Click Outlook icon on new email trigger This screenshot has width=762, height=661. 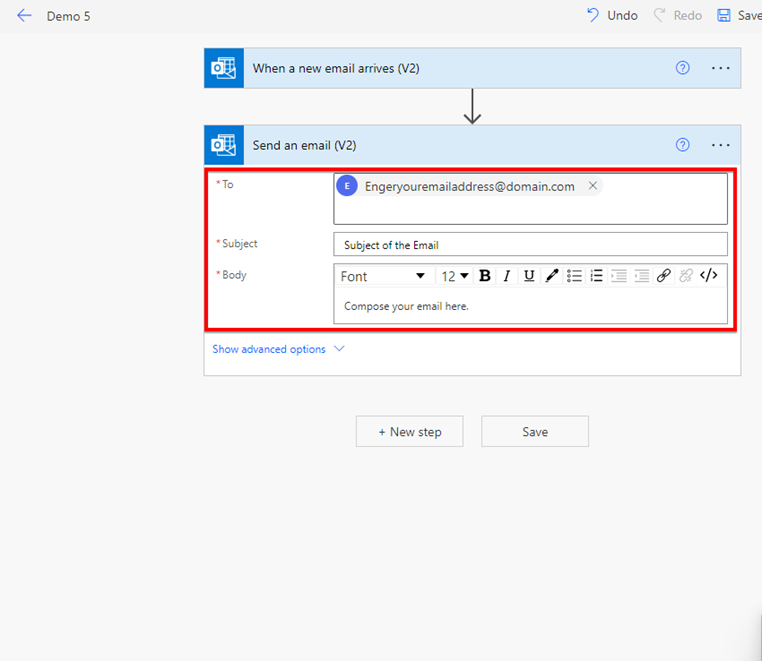pos(224,68)
